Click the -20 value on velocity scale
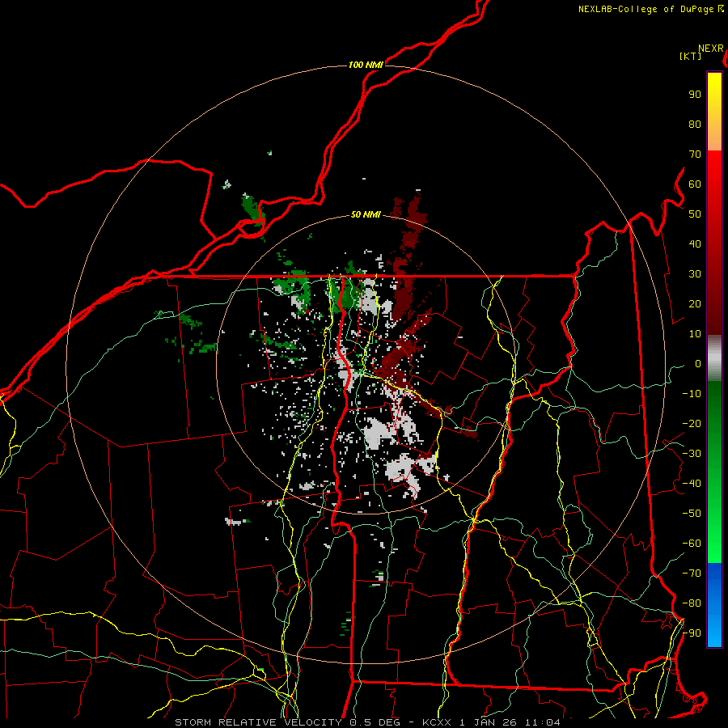Viewport: 728px width, 728px height. tap(692, 423)
